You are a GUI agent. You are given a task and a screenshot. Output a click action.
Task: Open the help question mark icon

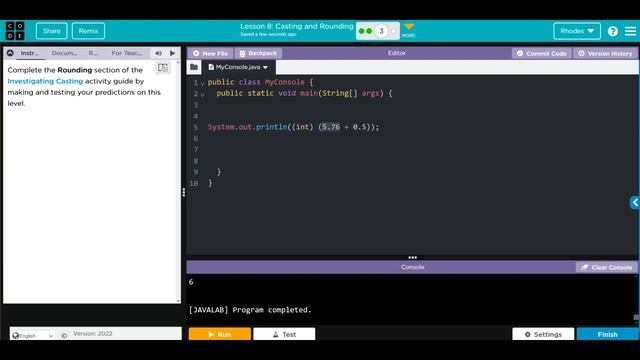tap(613, 31)
